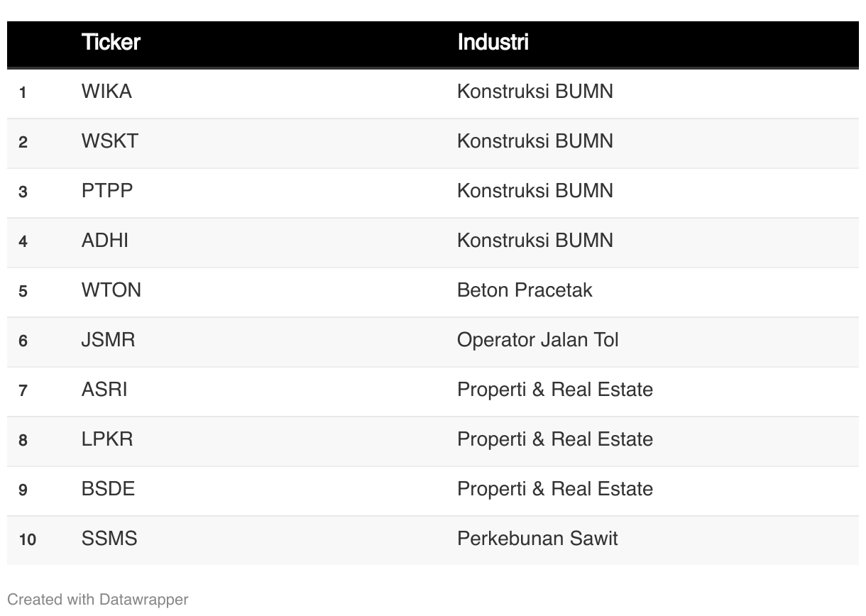866x616 pixels.
Task: Open the Created with Datawrapper link
Action: (98, 600)
